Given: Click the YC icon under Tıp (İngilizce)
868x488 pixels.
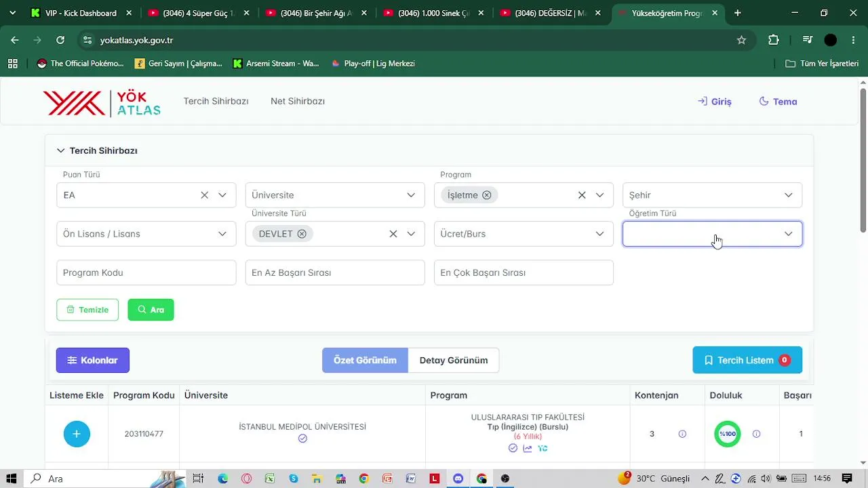Looking at the screenshot, I should [542, 448].
